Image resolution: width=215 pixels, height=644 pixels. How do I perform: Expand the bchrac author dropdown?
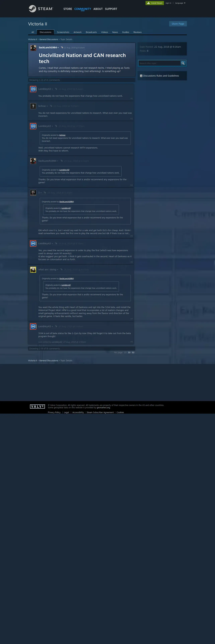(x=47, y=106)
